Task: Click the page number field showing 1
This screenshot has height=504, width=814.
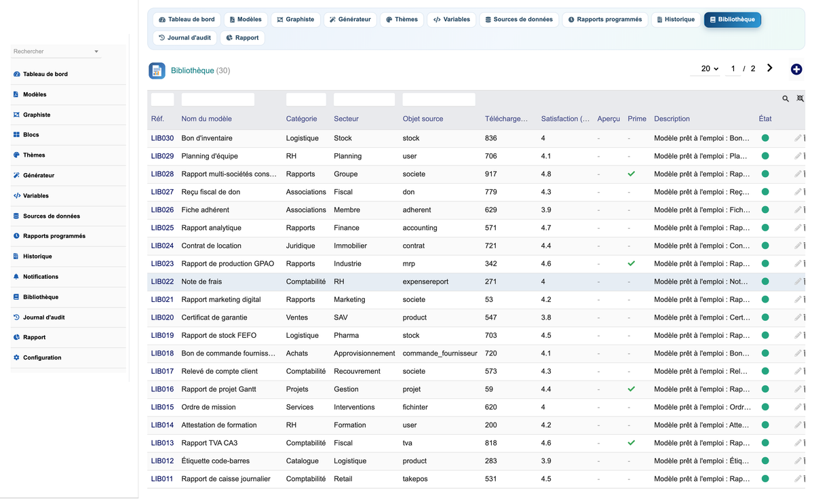Action: pyautogui.click(x=733, y=69)
